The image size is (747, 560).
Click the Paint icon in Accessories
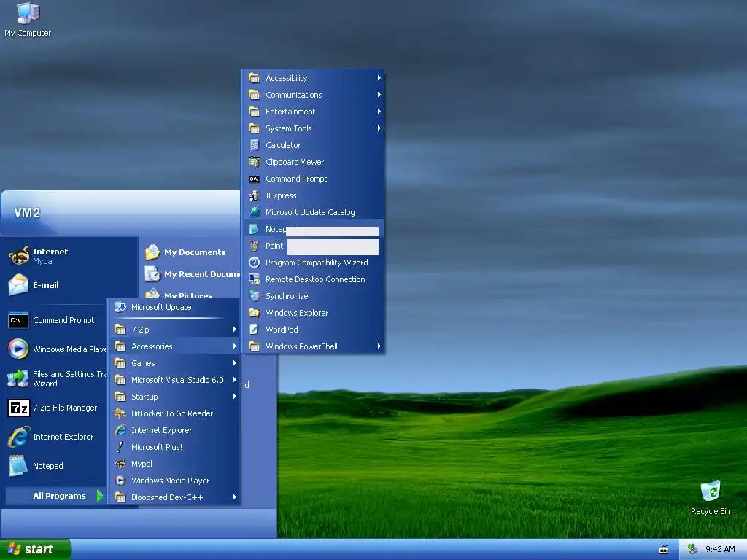coord(255,246)
